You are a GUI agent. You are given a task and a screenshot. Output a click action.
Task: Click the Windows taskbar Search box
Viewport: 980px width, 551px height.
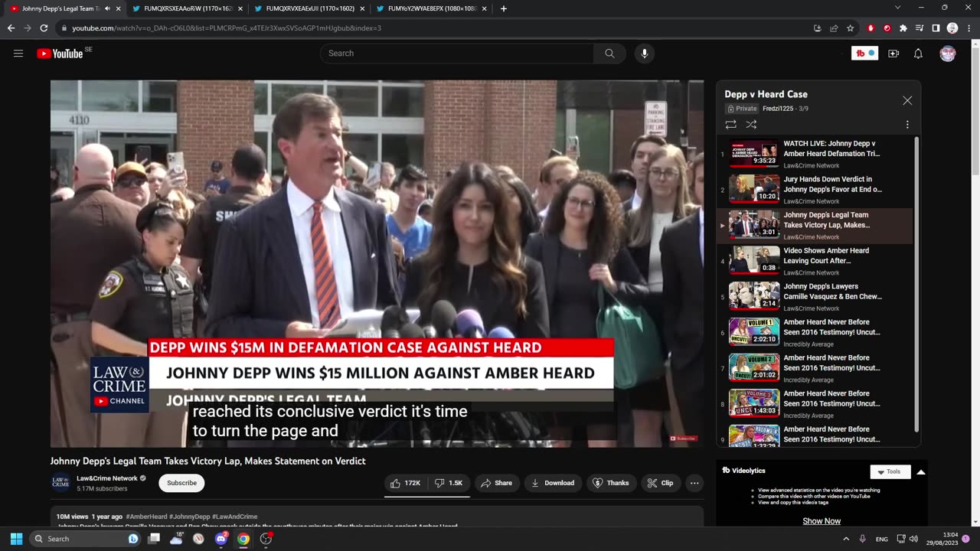(x=86, y=539)
